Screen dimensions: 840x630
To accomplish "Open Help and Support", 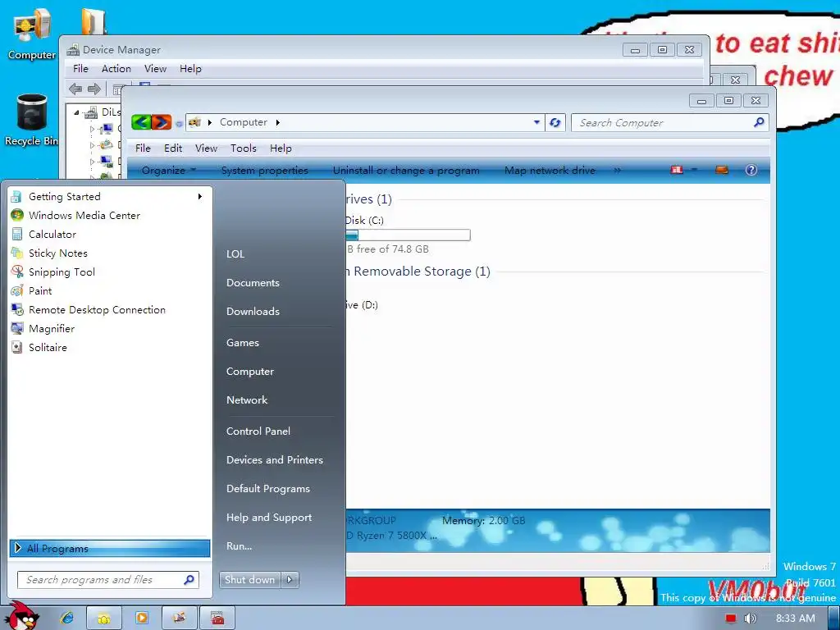I will [269, 518].
